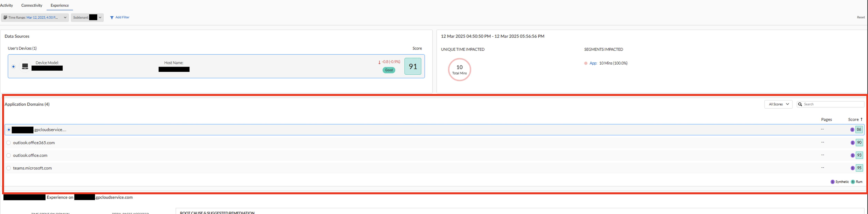The height and width of the screenshot is (214, 868).
Task: Click the device score 91 box
Action: click(413, 67)
